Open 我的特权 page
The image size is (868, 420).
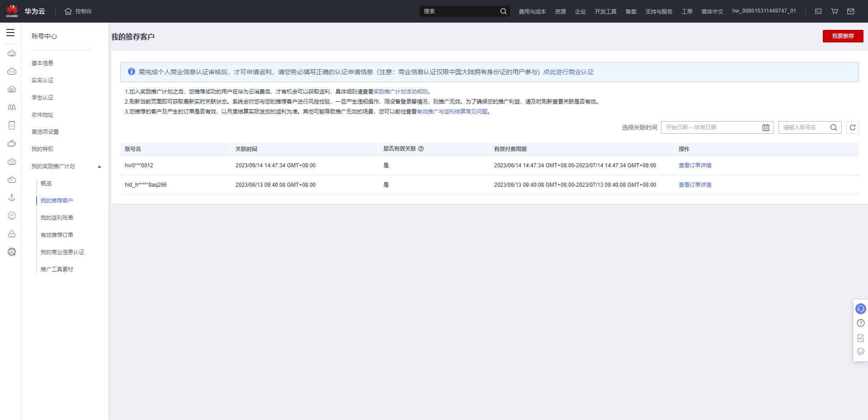click(42, 149)
